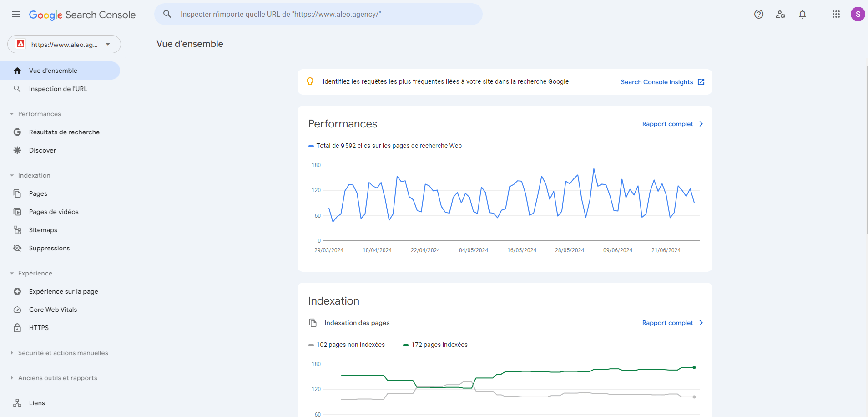Image resolution: width=868 pixels, height=417 pixels.
Task: Click the 29/03/2024 date label on chart
Action: click(x=329, y=250)
